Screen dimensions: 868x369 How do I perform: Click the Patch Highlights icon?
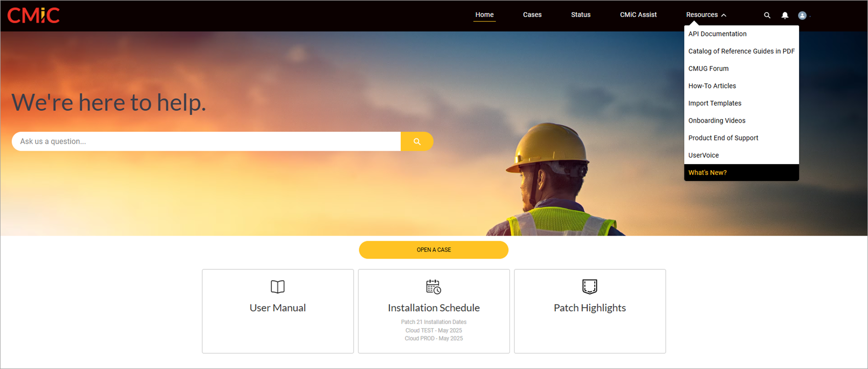click(x=590, y=287)
